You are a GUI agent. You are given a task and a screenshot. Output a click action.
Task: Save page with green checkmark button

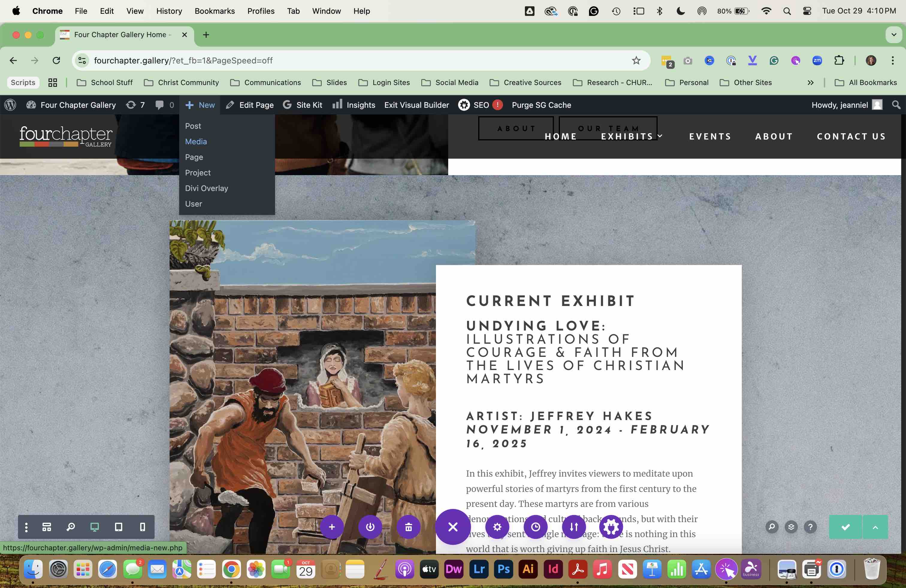coord(845,527)
